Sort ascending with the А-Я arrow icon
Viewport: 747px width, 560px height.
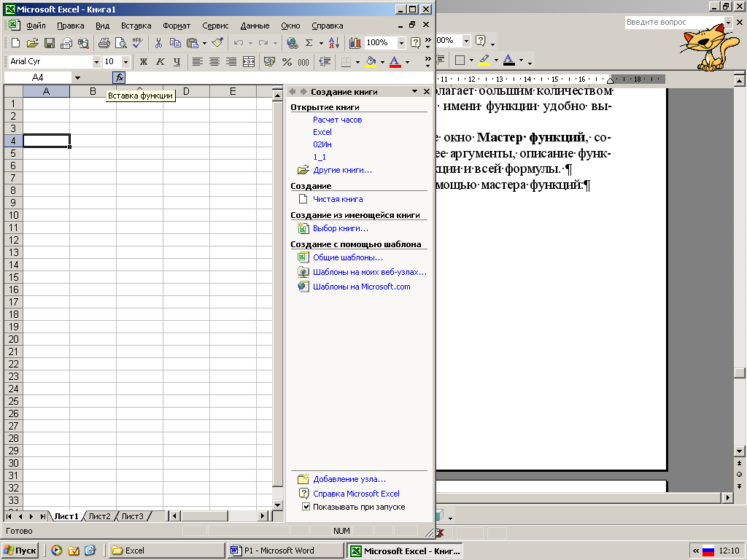pos(334,43)
